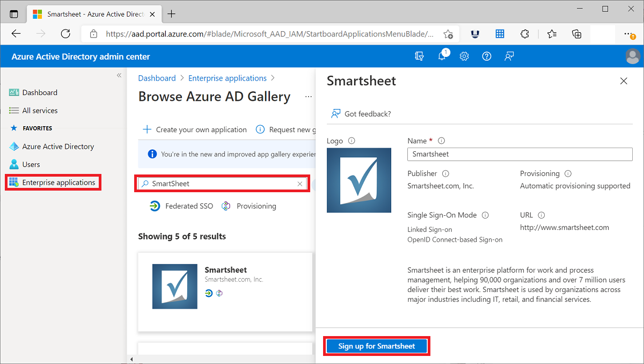Click the Smartsheet.com, Inc. publisher value
Viewport: 644px width, 364px height.
coord(441,186)
